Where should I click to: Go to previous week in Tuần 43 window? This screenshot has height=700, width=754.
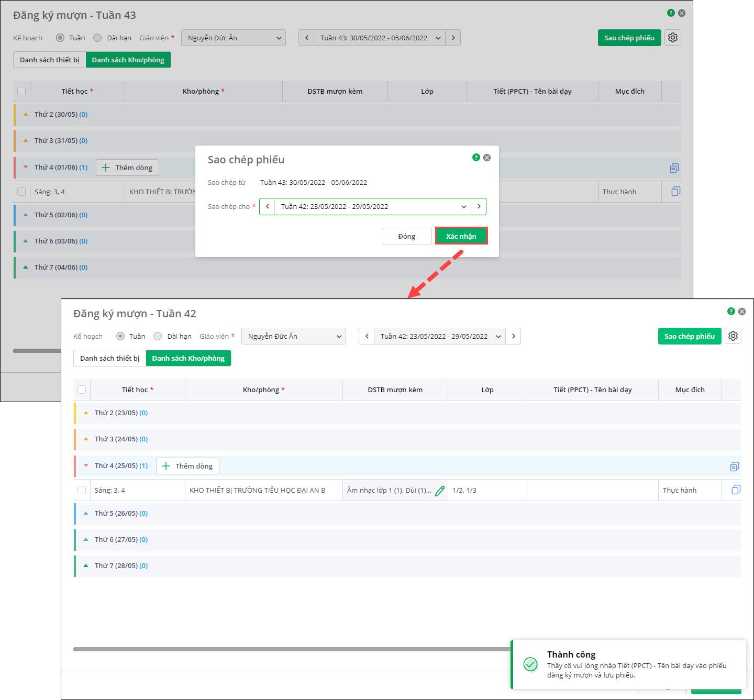pos(306,38)
